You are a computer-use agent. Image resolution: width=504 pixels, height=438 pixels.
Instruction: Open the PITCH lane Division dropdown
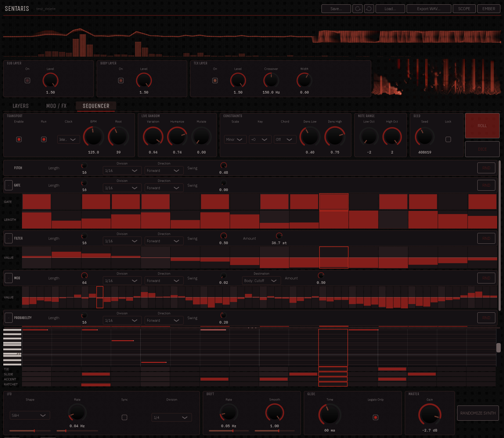click(x=122, y=170)
